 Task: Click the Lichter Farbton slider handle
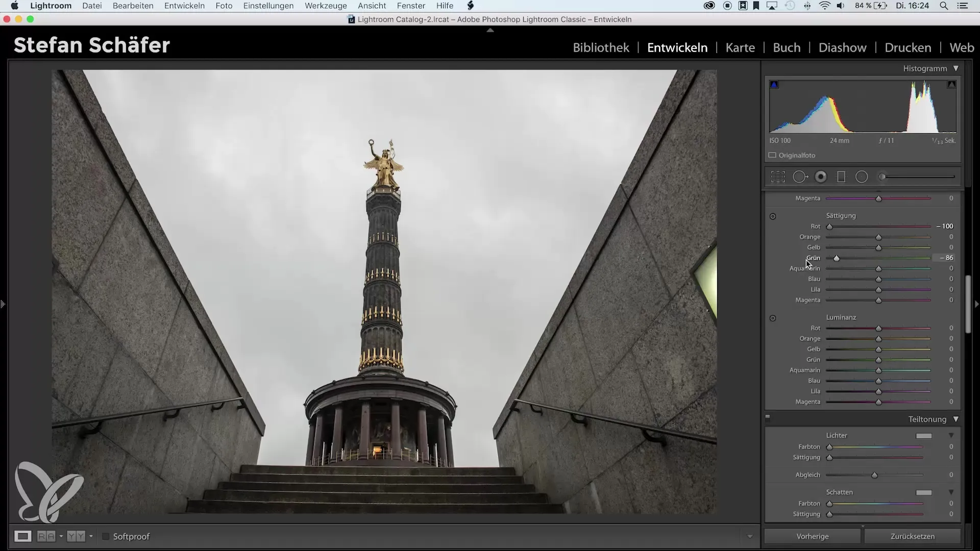(x=829, y=447)
